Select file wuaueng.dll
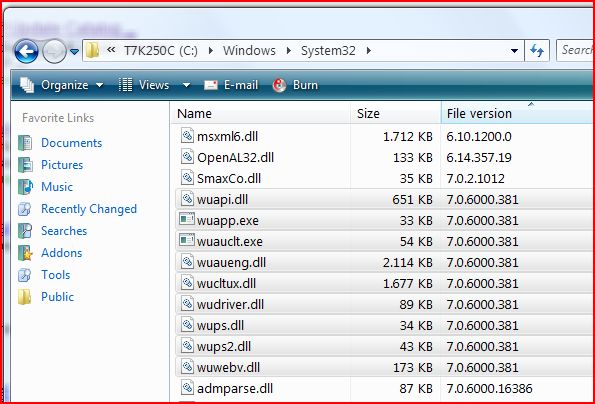Screen dimensions: 595x404 (x=231, y=263)
